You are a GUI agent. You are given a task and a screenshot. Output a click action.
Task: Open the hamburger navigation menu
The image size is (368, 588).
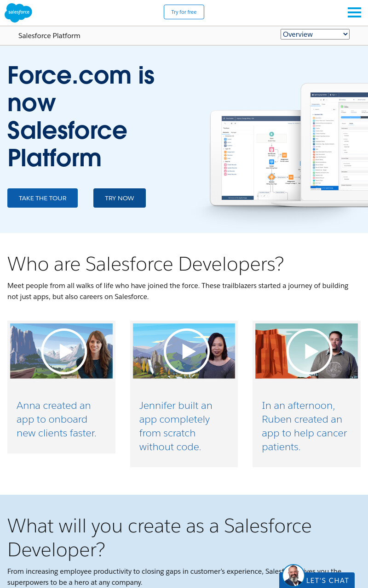(354, 12)
